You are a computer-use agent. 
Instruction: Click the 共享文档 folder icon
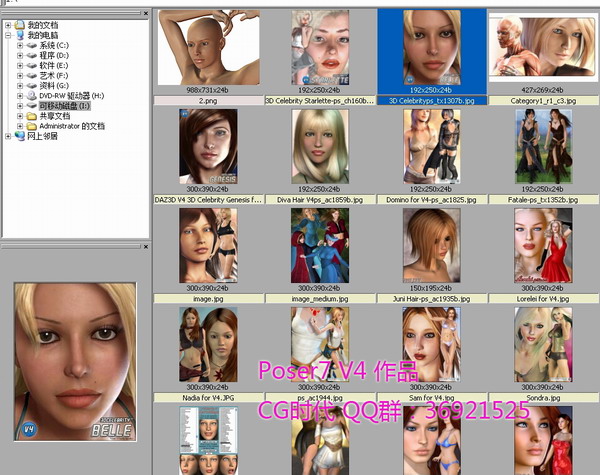[31, 116]
